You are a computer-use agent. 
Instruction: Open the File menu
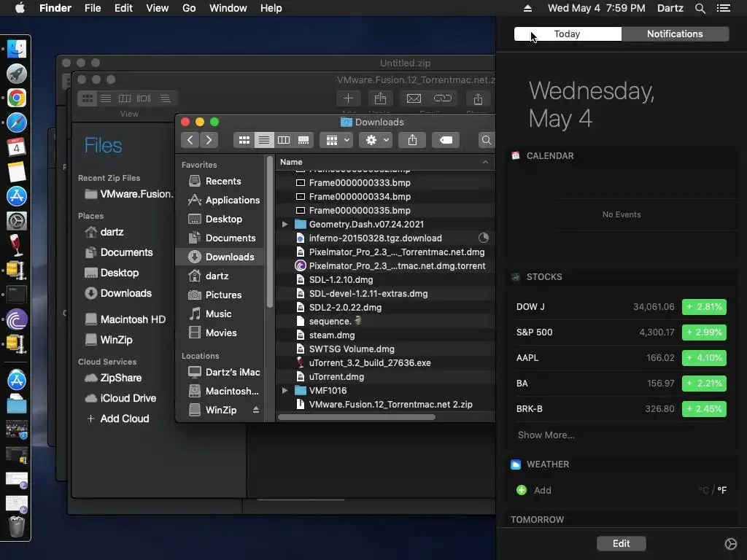[93, 8]
